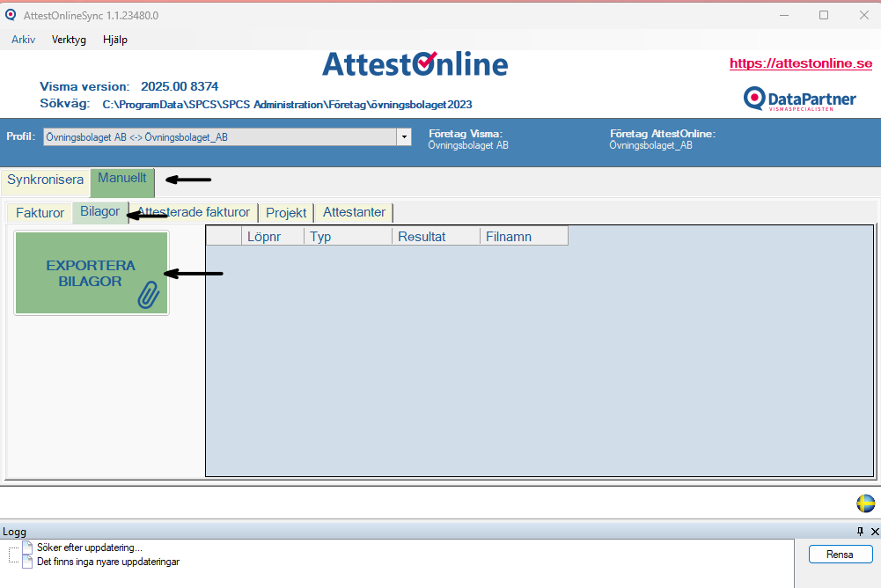This screenshot has width=881, height=588.
Task: Select log entry 'Det finns inga nyare uppdateringar'
Action: (108, 562)
